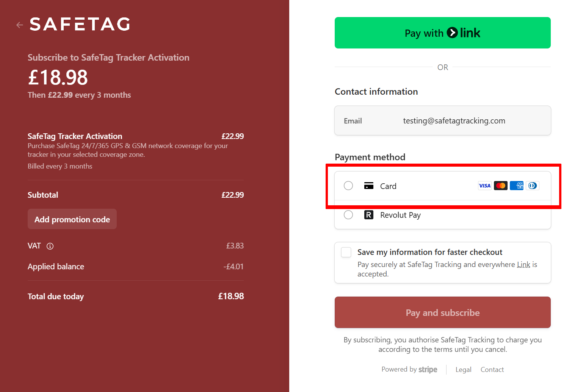Click Add promotion code button
Viewport: 583px width, 392px height.
[x=72, y=219]
